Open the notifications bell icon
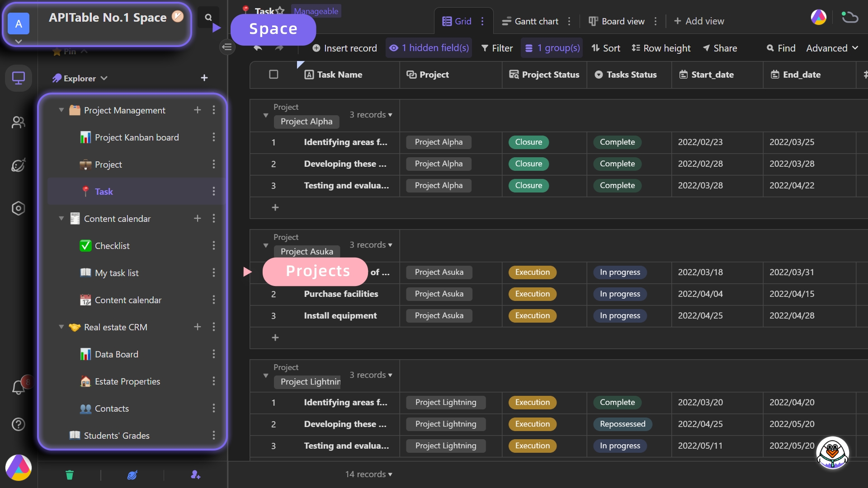This screenshot has width=868, height=488. pyautogui.click(x=18, y=387)
